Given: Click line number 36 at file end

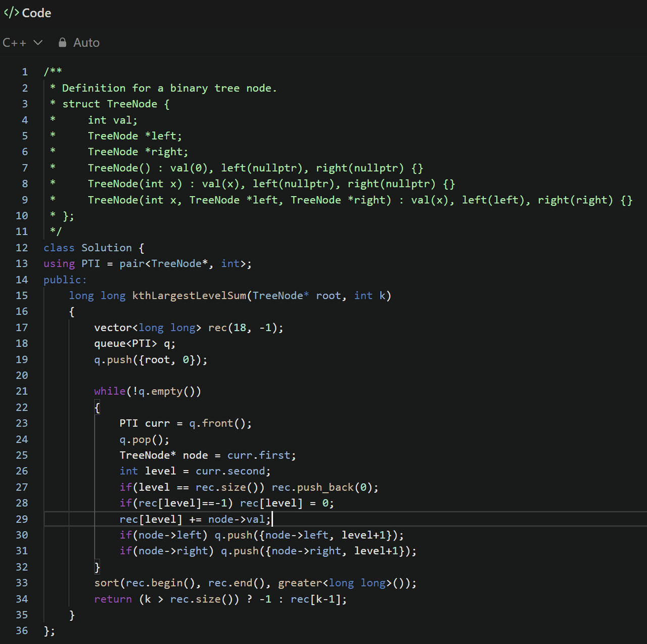Looking at the screenshot, I should click(x=22, y=631).
